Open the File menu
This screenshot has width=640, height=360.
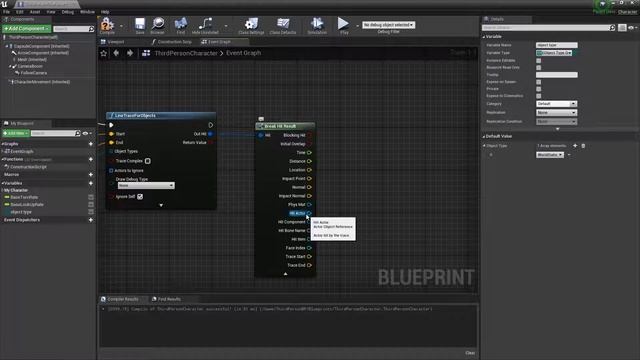pos(7,12)
